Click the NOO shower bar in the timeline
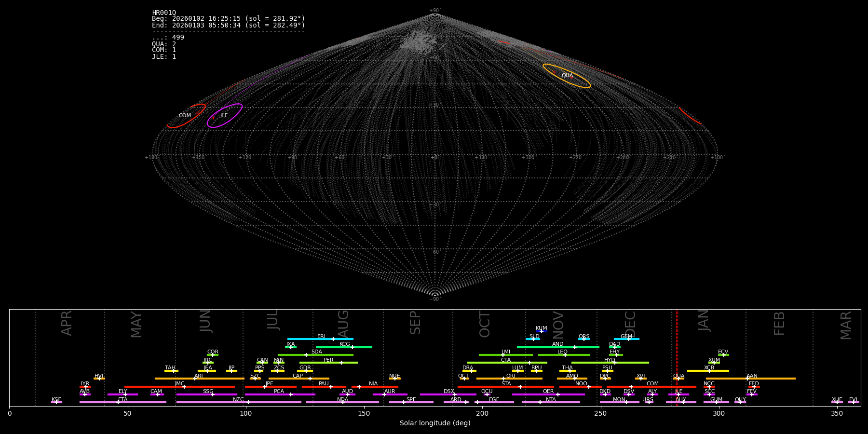 click(580, 386)
